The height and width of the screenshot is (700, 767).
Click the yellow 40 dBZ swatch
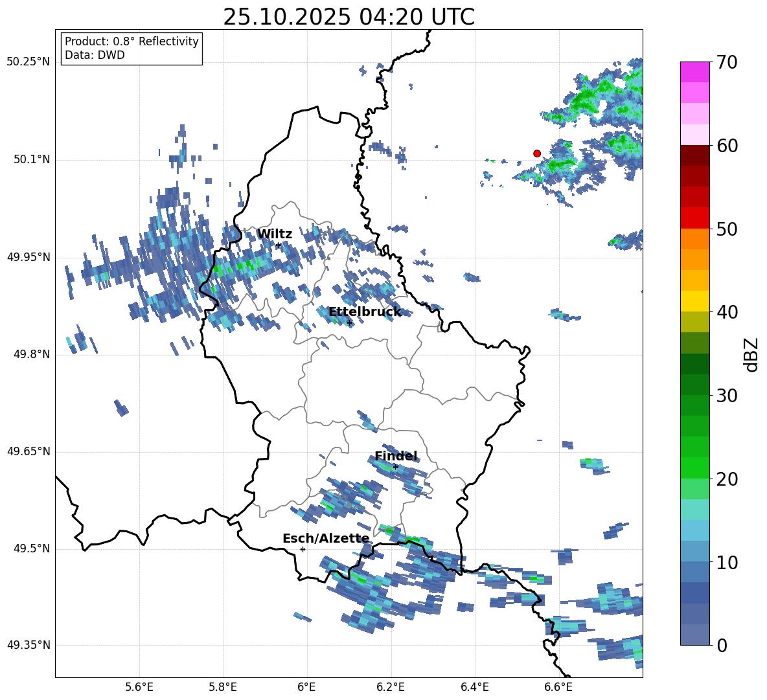click(694, 301)
